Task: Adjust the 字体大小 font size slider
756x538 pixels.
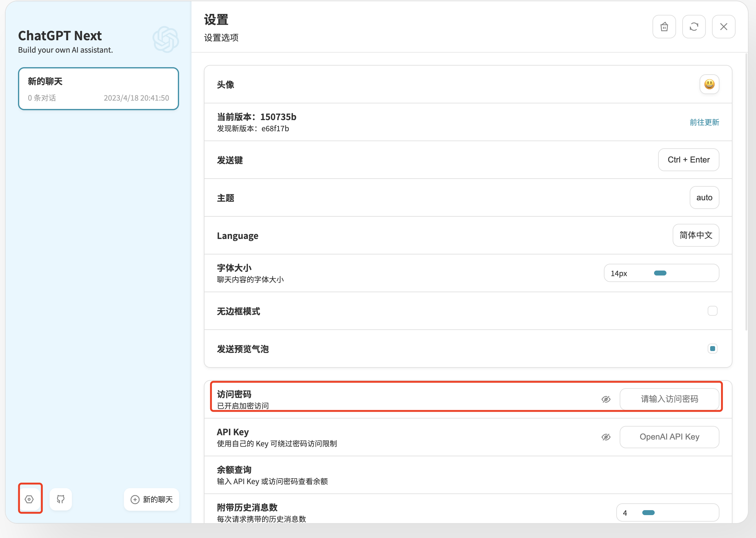Action: 661,273
